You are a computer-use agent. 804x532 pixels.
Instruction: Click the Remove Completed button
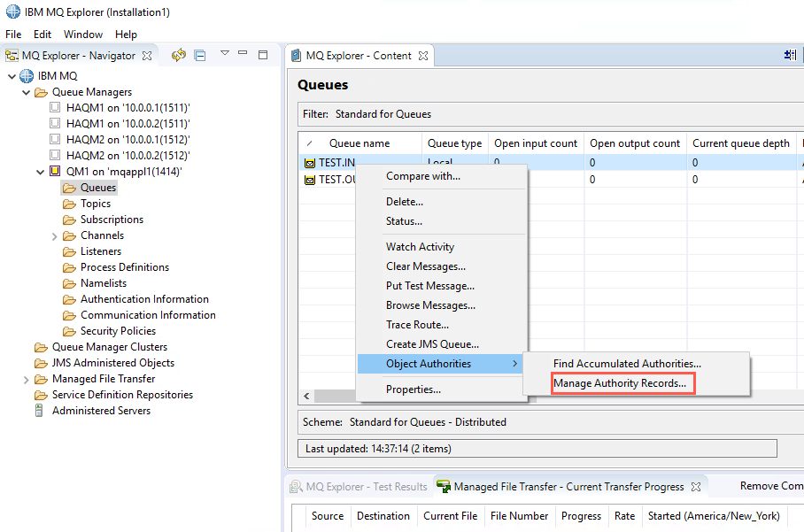[x=771, y=486]
